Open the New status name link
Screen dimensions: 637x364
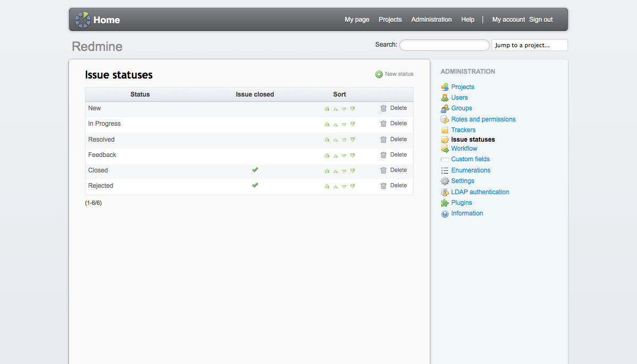[94, 108]
